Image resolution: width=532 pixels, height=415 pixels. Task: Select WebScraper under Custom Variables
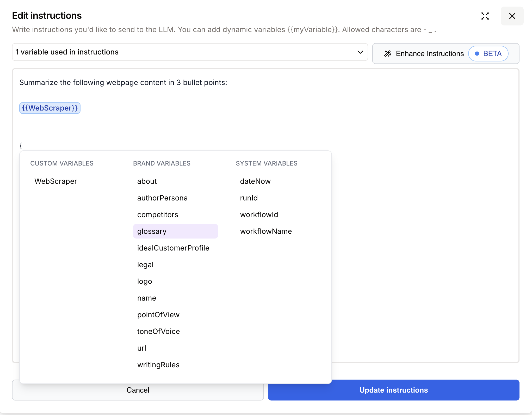pyautogui.click(x=56, y=181)
